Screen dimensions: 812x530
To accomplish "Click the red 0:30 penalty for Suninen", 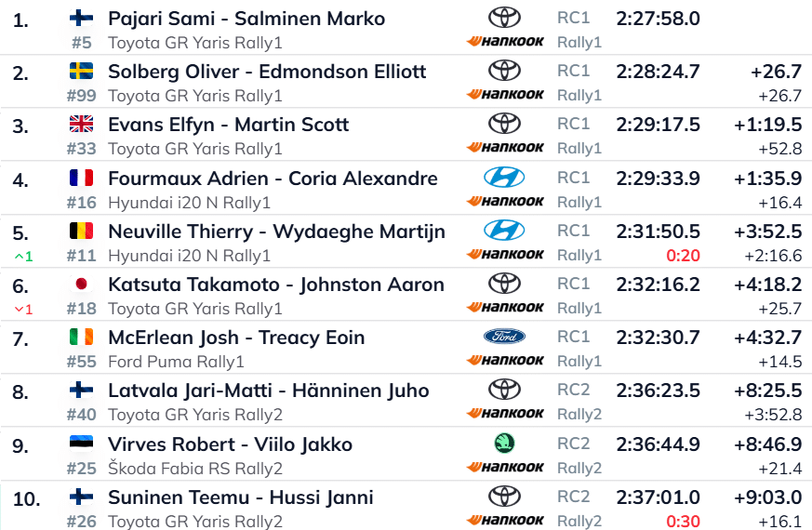I will coord(683,522).
